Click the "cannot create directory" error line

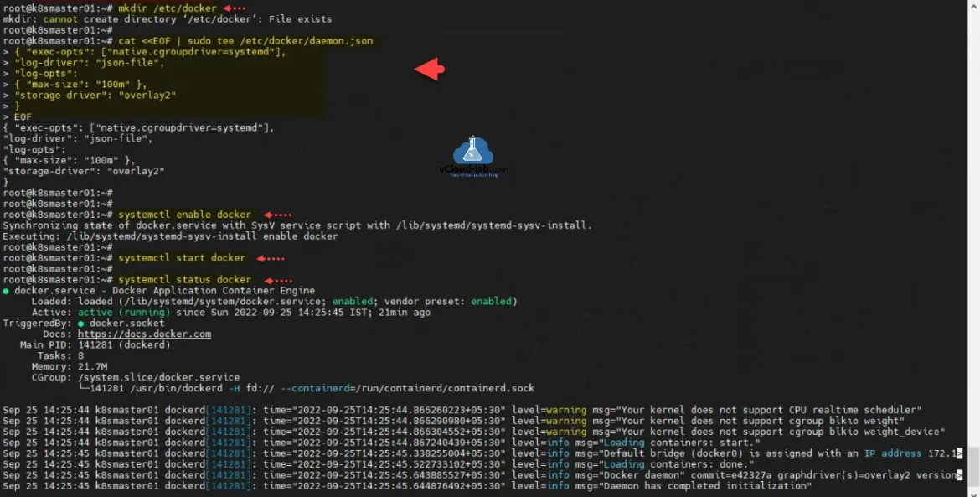[167, 19]
